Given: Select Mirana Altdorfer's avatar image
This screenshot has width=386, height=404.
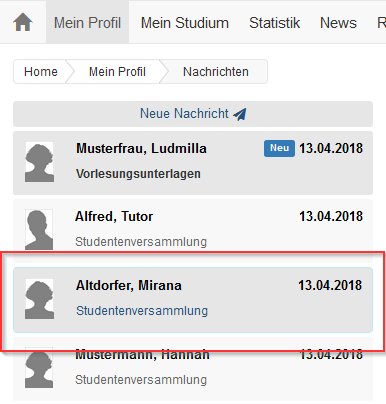Looking at the screenshot, I should [x=39, y=299].
